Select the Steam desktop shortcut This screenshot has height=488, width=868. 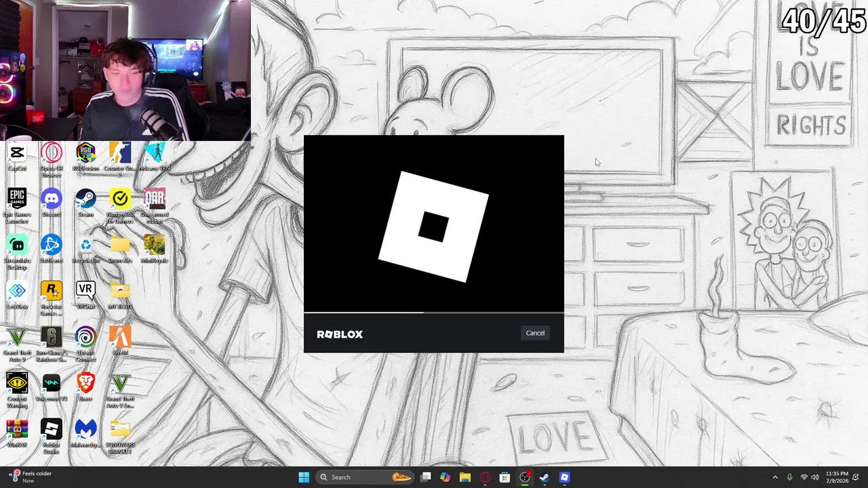pos(85,204)
